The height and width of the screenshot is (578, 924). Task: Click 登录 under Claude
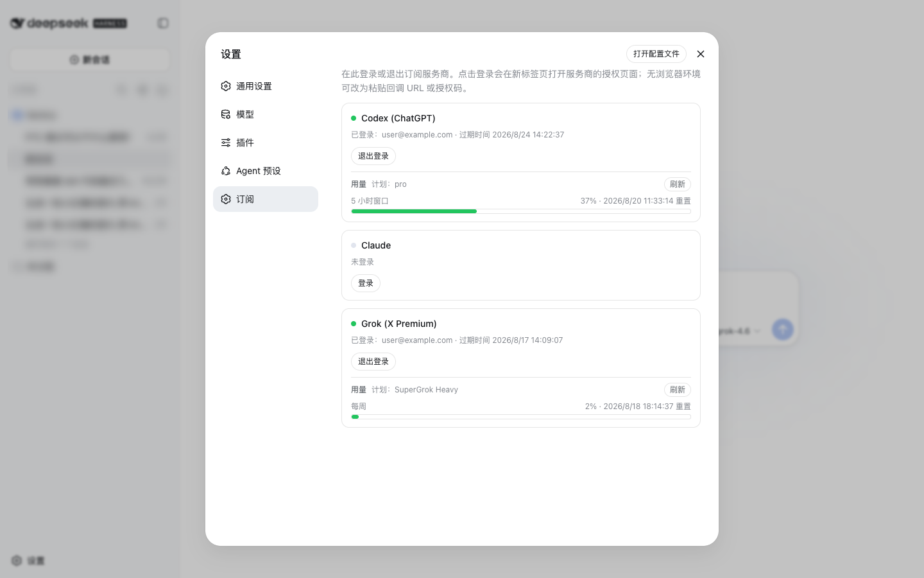[366, 283]
